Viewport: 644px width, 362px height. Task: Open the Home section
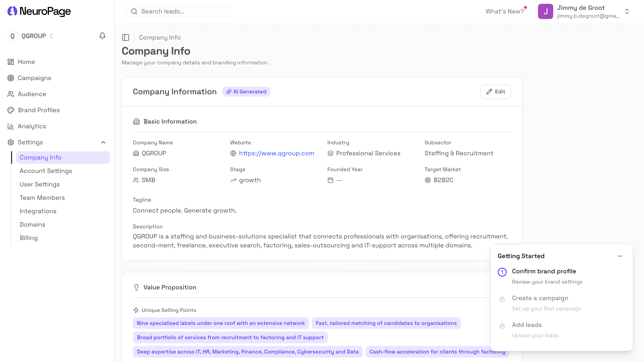pos(26,62)
